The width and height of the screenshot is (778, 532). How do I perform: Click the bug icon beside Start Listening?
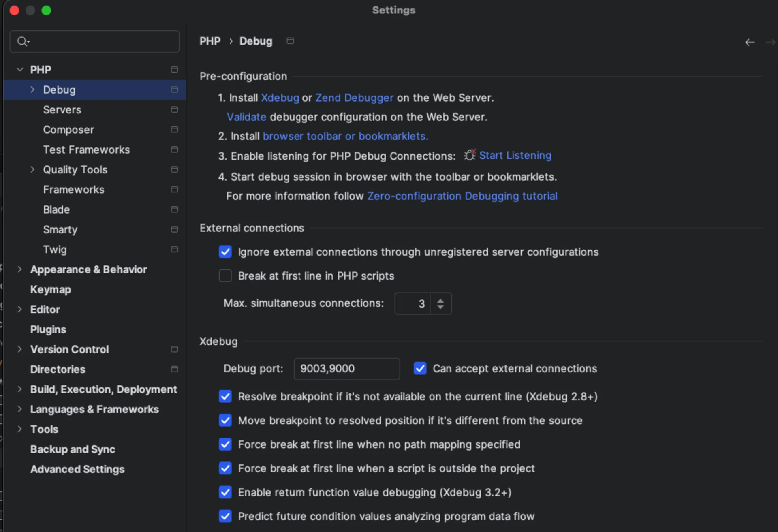click(x=469, y=155)
